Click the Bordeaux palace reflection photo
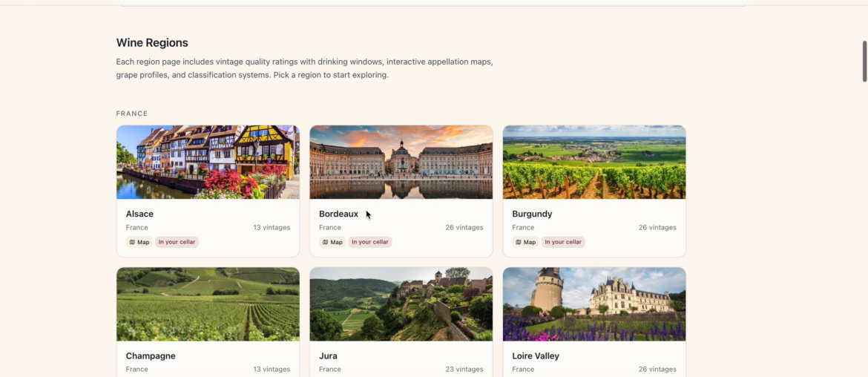 (401, 162)
